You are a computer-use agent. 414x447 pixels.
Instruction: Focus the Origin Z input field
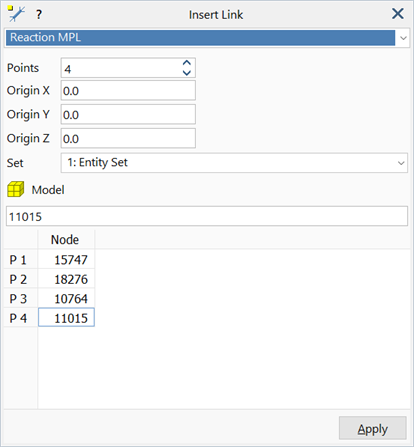coord(128,138)
